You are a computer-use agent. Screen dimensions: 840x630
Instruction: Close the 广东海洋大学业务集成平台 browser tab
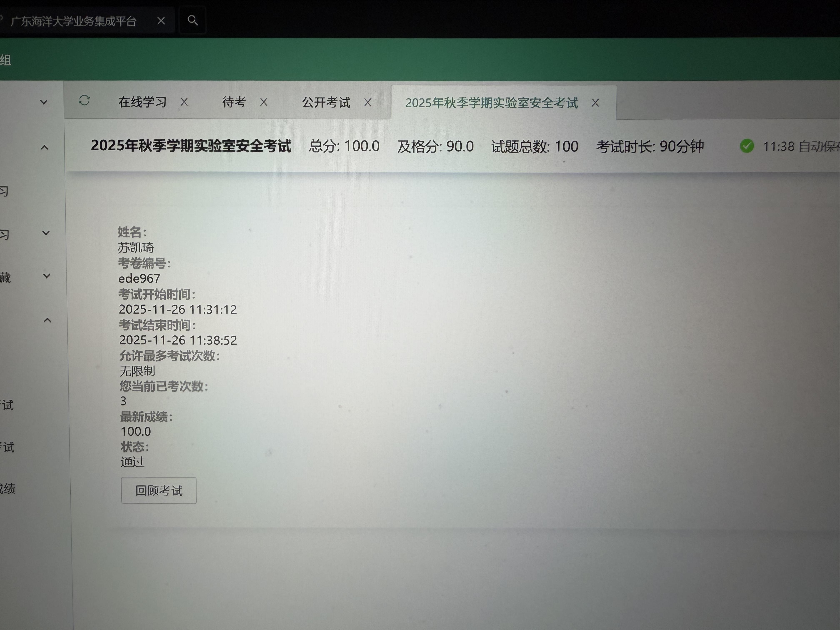click(x=161, y=21)
